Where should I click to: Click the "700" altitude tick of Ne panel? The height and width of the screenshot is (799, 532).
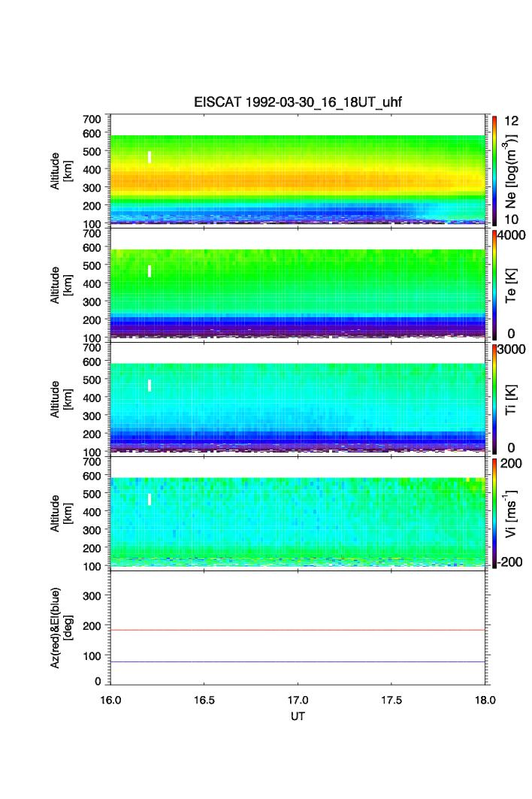[92, 120]
